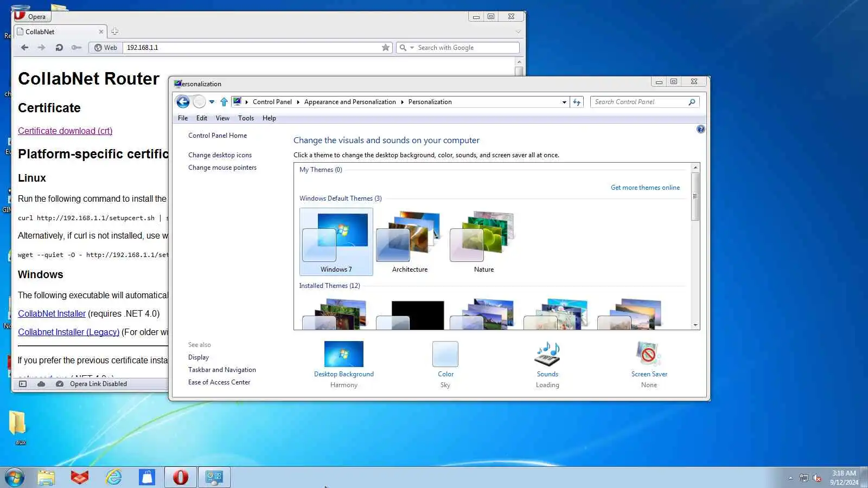Click the network tray icon
Image resolution: width=868 pixels, height=488 pixels.
pos(803,478)
